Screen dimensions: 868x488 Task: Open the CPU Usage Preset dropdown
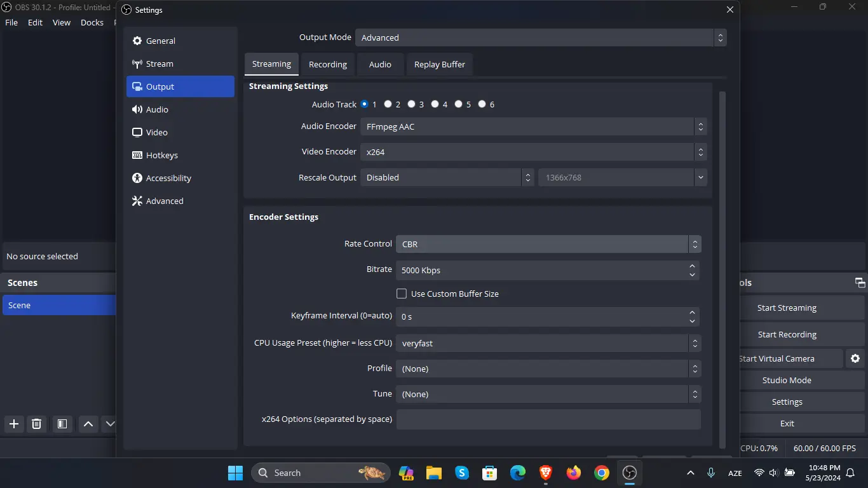[x=548, y=343]
